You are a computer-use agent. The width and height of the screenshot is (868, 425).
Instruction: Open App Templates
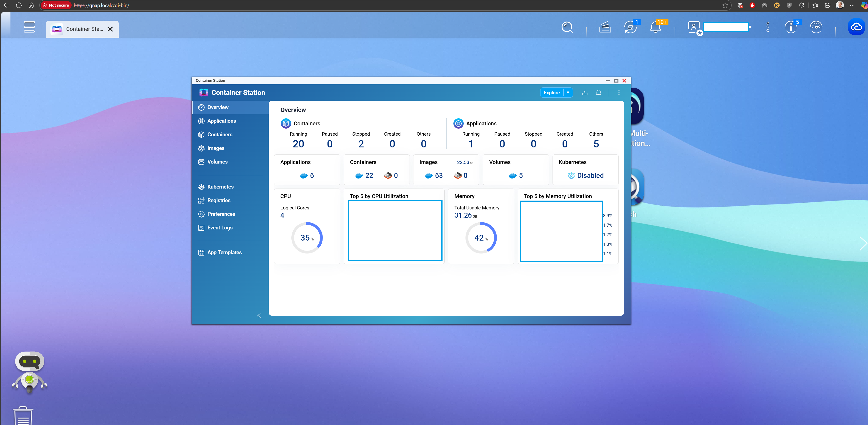pyautogui.click(x=224, y=252)
